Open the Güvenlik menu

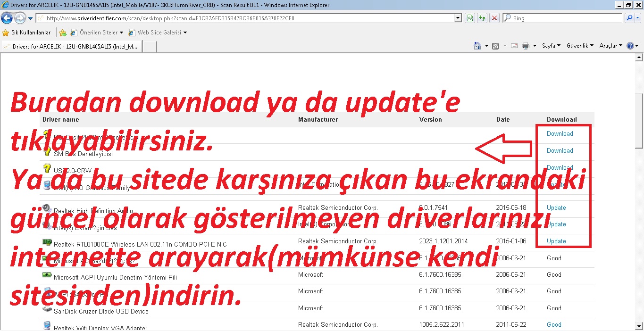(580, 46)
